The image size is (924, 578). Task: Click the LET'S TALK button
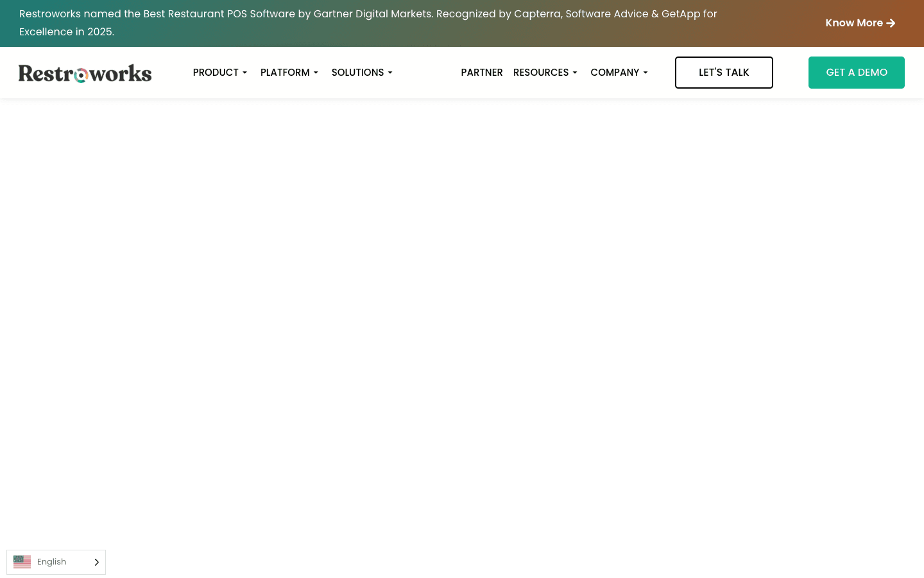pos(724,73)
